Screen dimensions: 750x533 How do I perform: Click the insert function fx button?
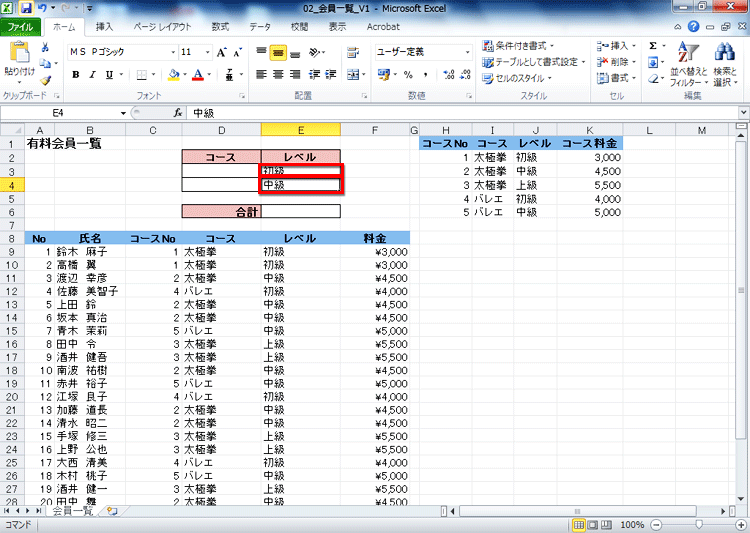(178, 113)
